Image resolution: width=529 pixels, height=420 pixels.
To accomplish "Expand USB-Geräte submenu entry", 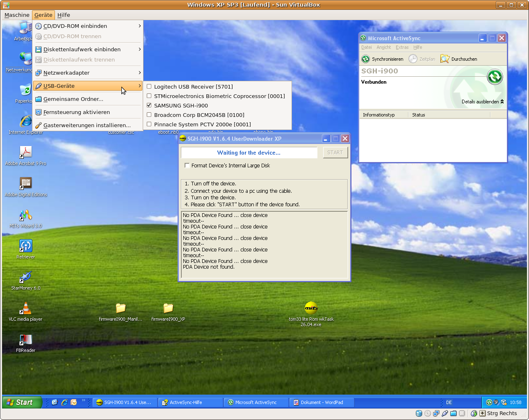I will point(88,86).
